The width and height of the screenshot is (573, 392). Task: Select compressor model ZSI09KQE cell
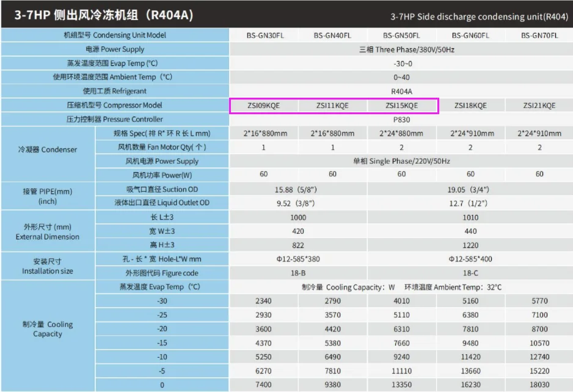point(263,106)
